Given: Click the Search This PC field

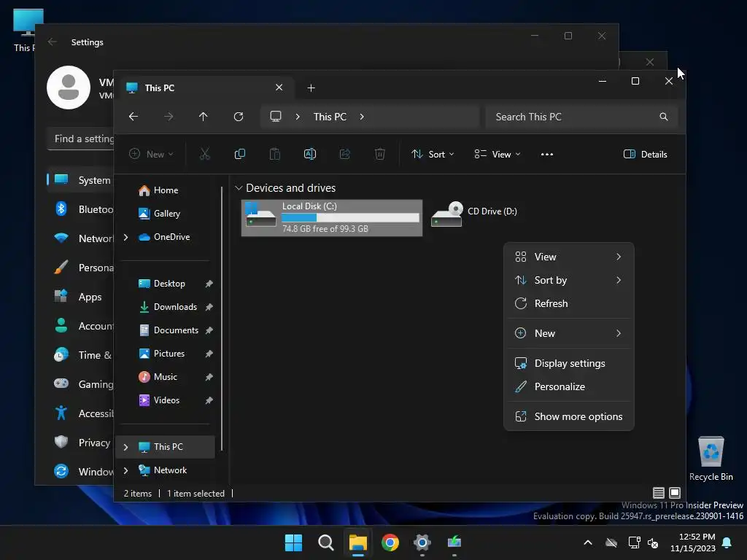Looking at the screenshot, I should [581, 117].
